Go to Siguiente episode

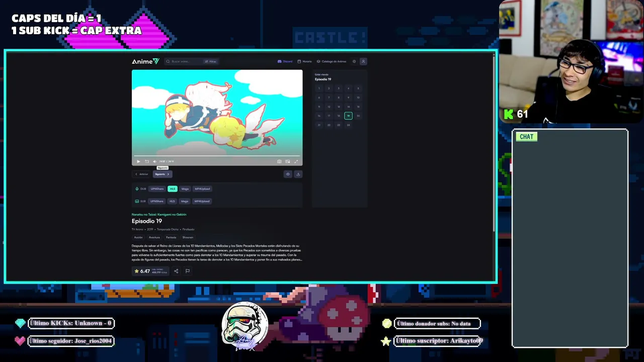click(x=162, y=174)
